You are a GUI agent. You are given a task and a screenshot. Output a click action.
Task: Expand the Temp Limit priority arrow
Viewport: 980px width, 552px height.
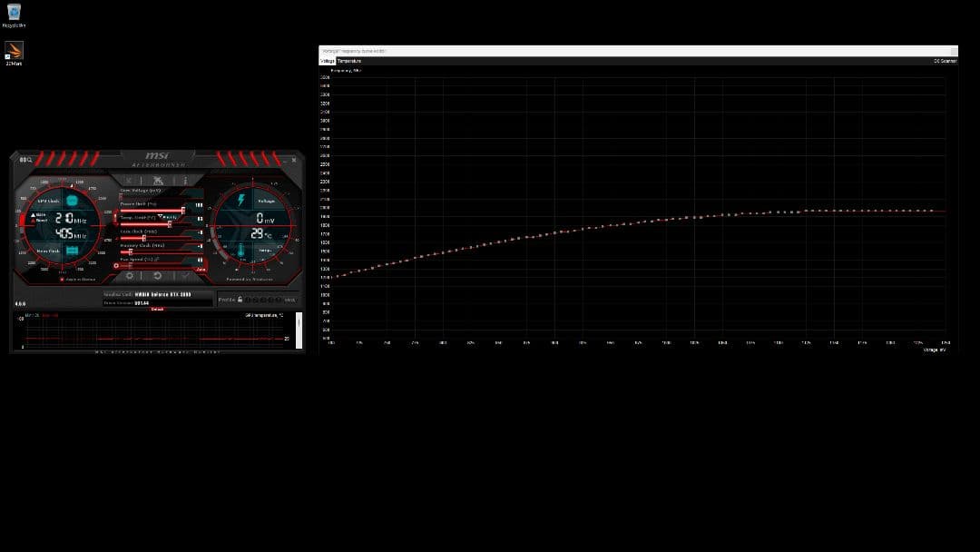[161, 216]
